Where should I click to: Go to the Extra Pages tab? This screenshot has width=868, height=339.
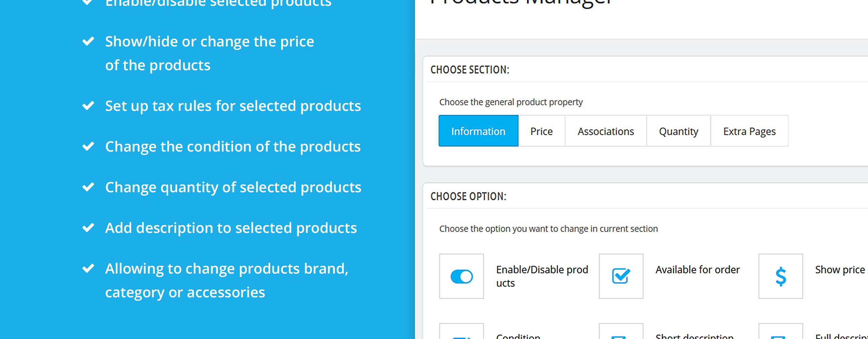click(749, 131)
